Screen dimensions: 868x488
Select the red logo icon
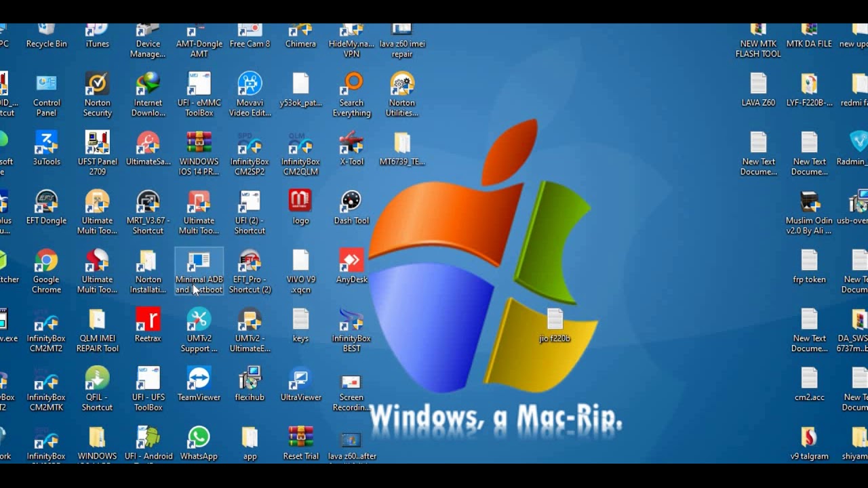point(300,208)
